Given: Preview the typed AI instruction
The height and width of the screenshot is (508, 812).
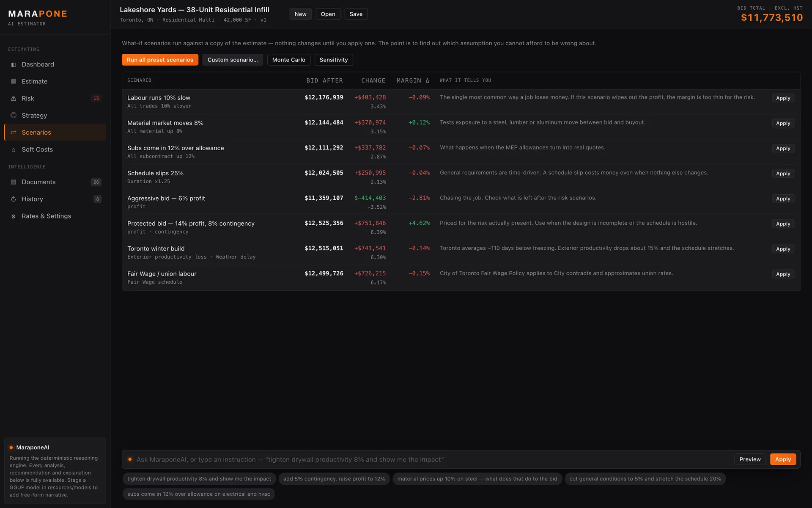Looking at the screenshot, I should (750, 459).
